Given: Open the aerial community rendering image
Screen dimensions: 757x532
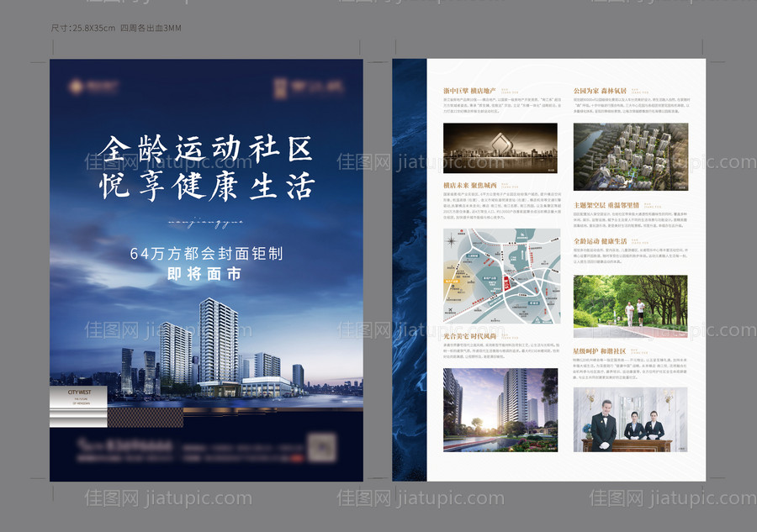Looking at the screenshot, I should point(630,156).
